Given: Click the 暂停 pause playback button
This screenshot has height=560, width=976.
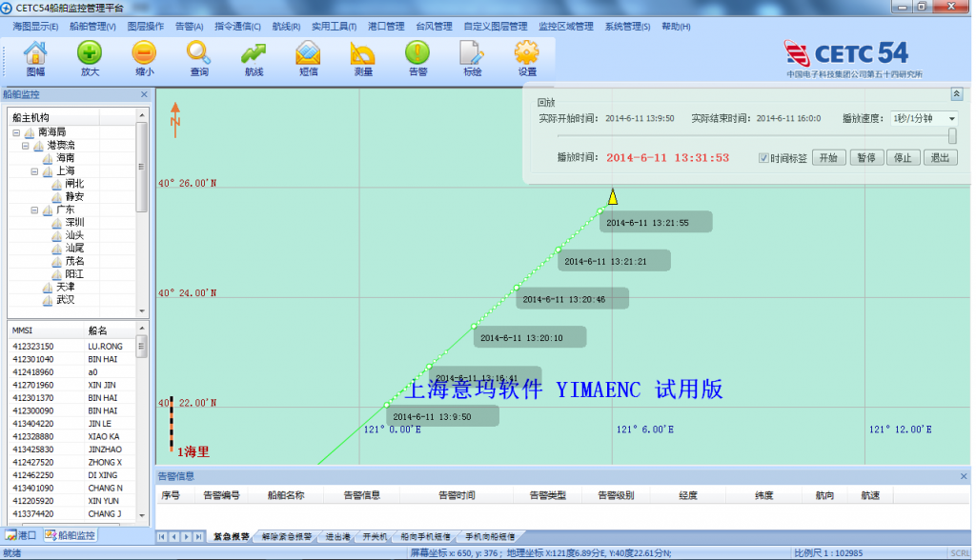Looking at the screenshot, I should (866, 158).
